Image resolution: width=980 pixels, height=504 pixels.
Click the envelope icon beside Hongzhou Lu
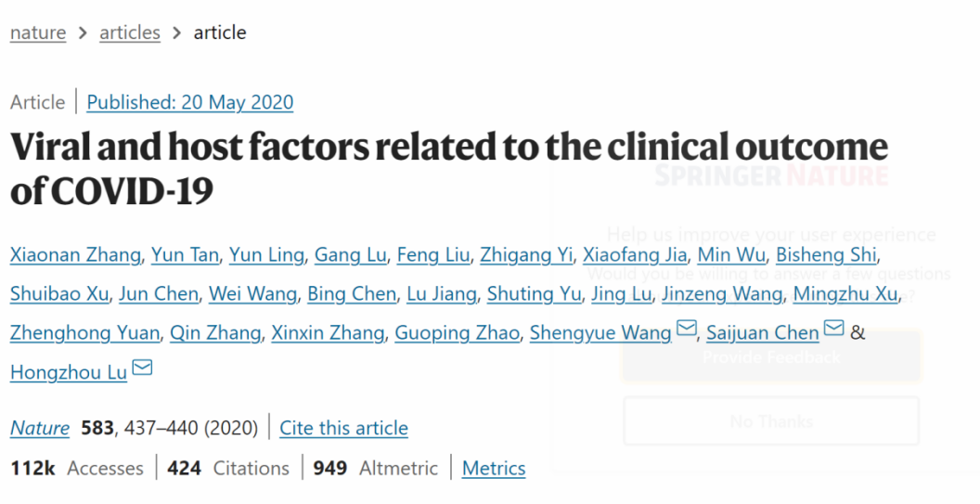coord(142,368)
